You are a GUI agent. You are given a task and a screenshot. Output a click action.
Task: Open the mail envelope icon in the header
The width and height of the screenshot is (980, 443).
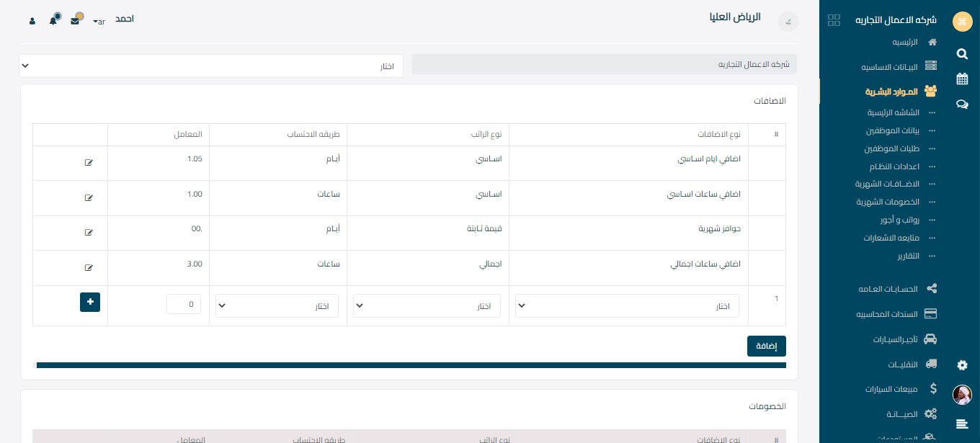click(75, 21)
